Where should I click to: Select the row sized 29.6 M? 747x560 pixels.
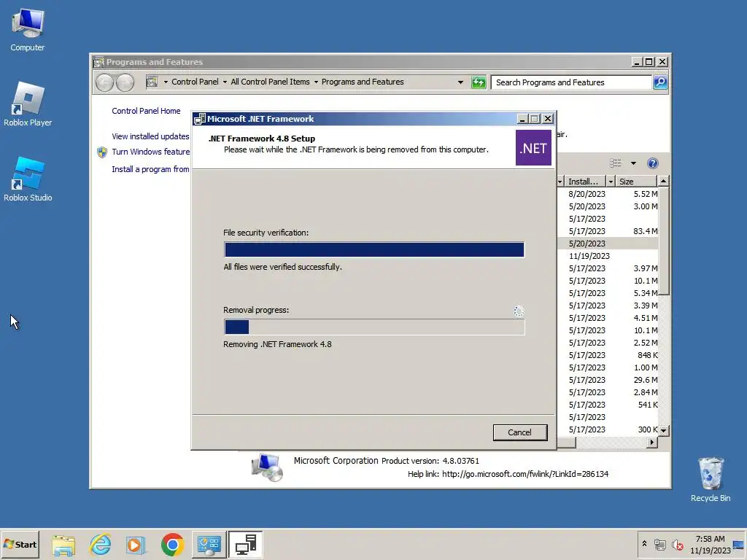[x=608, y=380]
